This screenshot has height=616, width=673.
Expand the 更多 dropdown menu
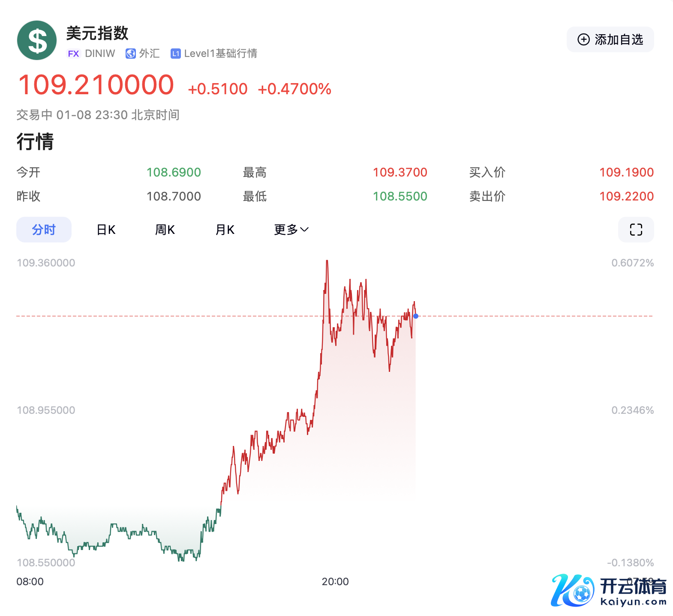pos(291,230)
